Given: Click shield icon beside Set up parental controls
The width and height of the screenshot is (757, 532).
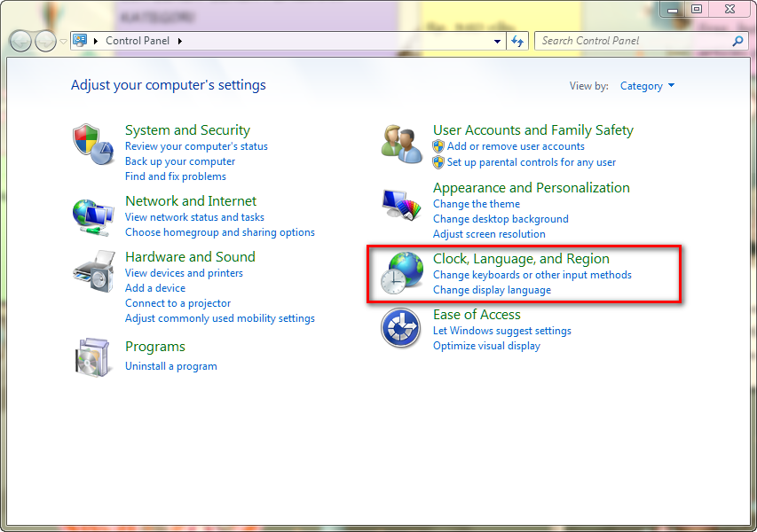Looking at the screenshot, I should (x=438, y=162).
